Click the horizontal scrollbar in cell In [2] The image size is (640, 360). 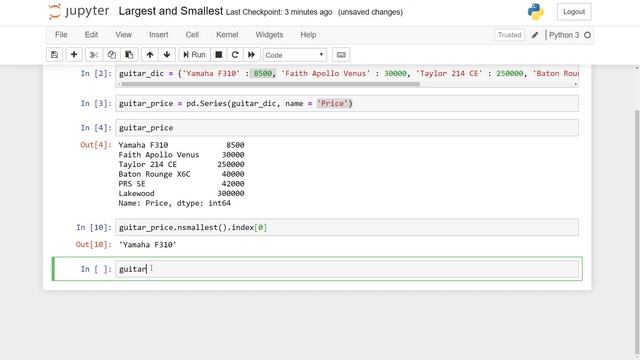270,84
